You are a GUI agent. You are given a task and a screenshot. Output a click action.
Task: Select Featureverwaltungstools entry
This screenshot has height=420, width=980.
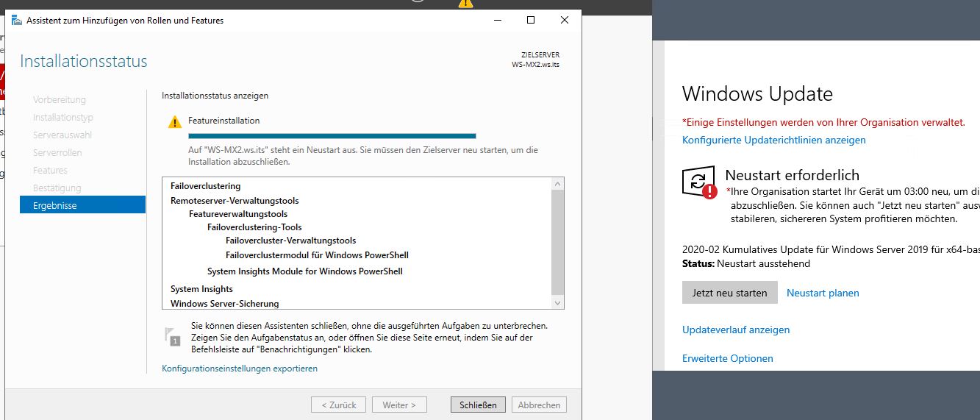238,214
